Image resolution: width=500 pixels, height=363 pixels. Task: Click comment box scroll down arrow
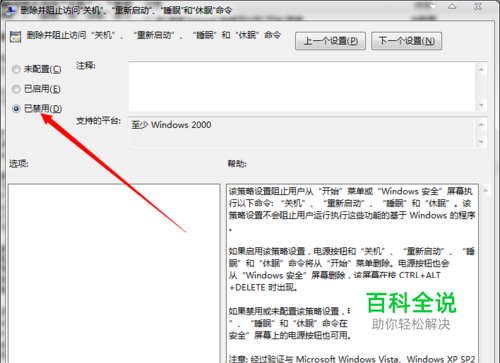[481, 105]
